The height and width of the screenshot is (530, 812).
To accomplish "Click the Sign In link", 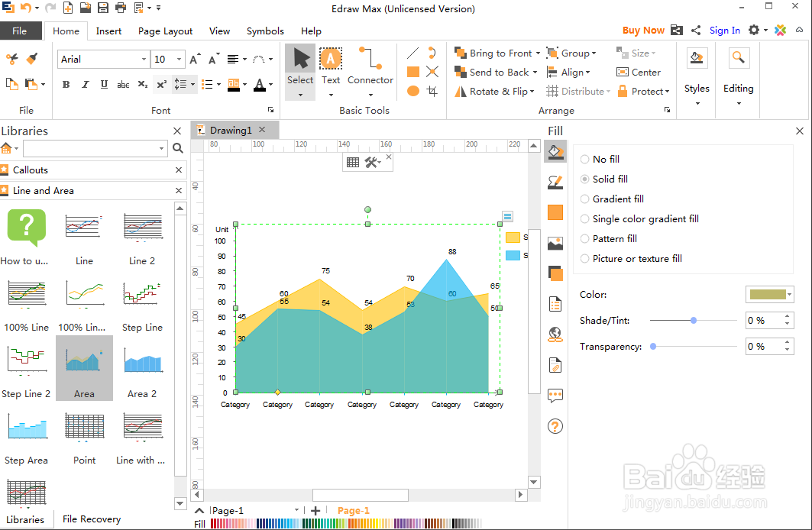I will tap(724, 30).
